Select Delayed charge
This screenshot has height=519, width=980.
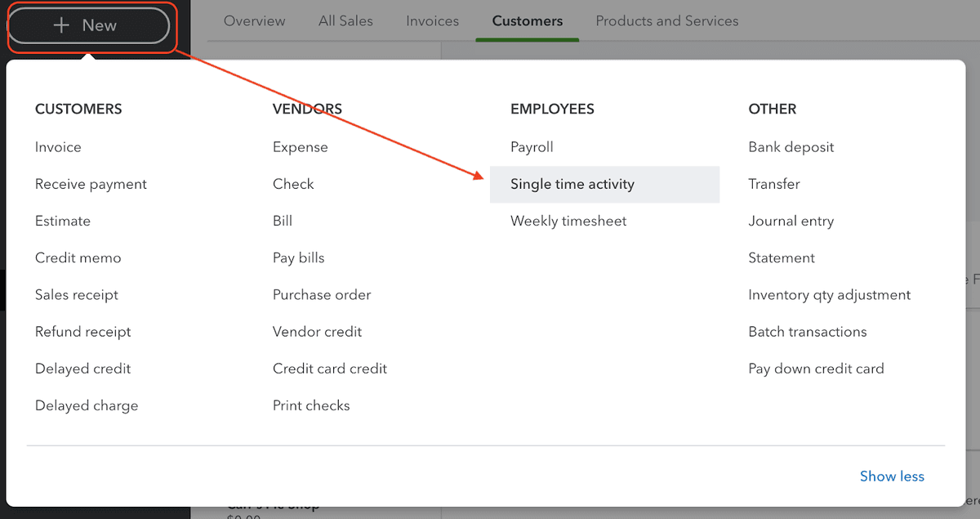[87, 405]
